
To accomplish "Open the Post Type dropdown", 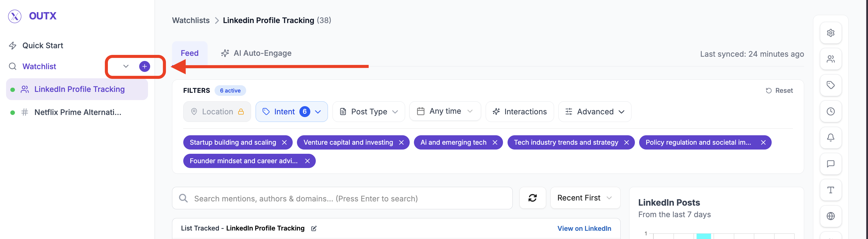I will (x=369, y=112).
